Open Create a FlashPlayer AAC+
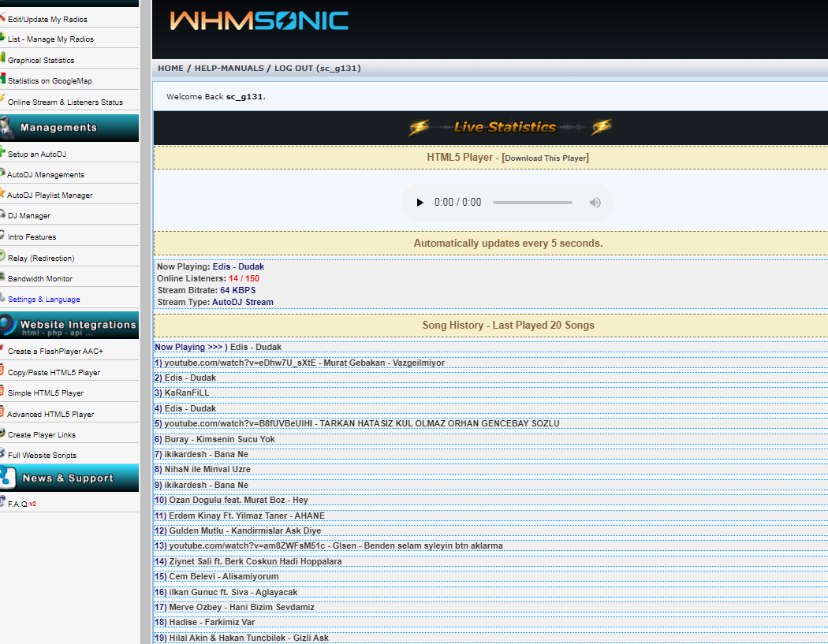The height and width of the screenshot is (644, 828). click(x=55, y=351)
